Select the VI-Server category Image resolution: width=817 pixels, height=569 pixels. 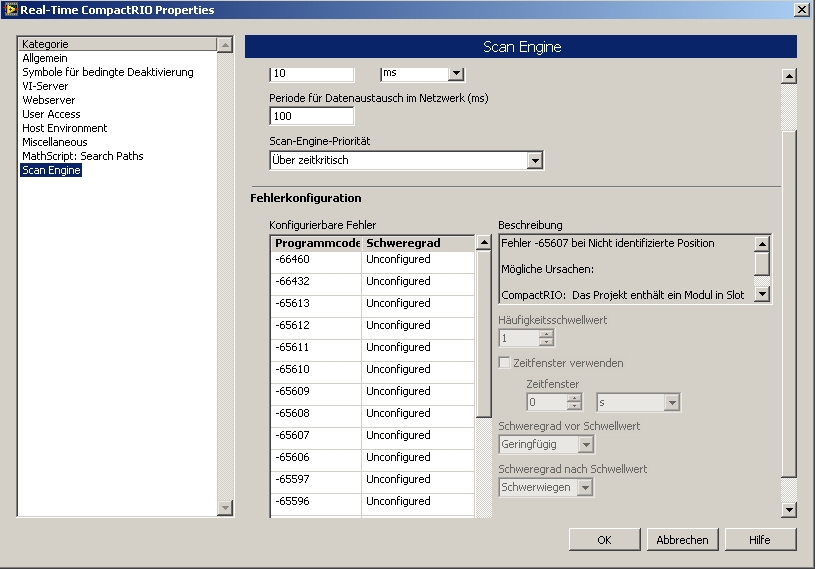coord(45,86)
